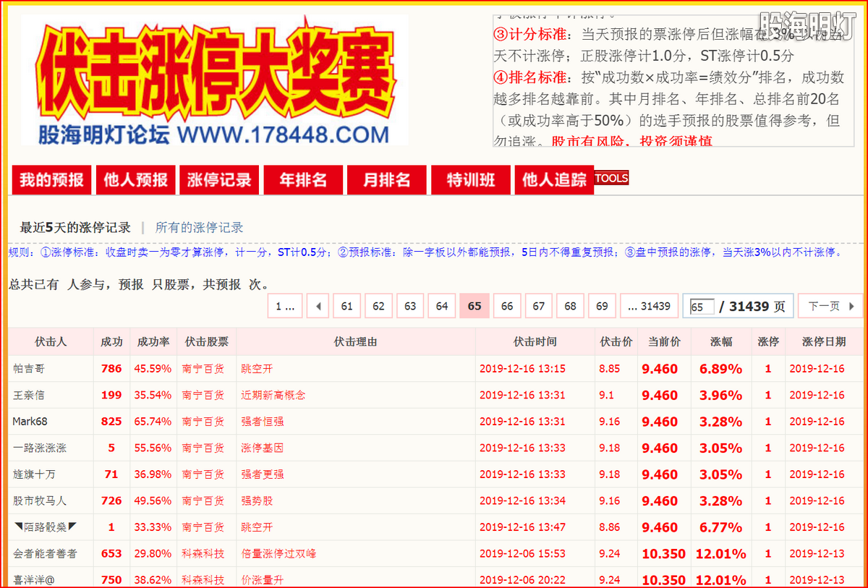Open the 年排名 ranking tab
The width and height of the screenshot is (868, 588).
click(303, 180)
